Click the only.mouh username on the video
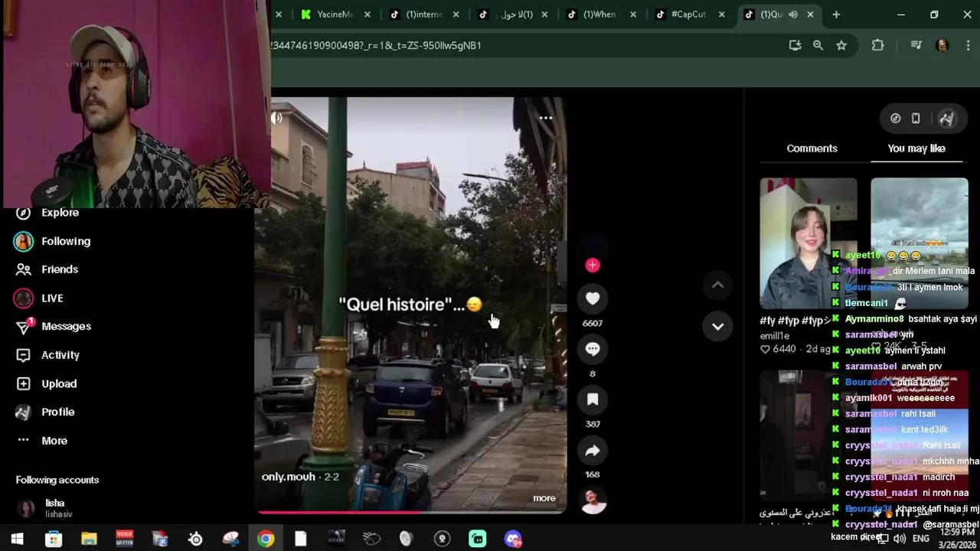 click(289, 477)
